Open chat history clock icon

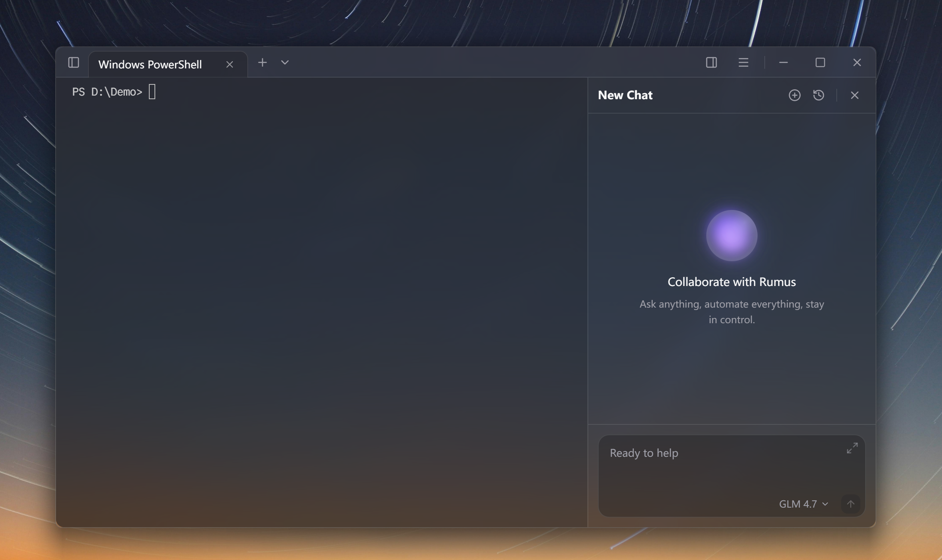tap(818, 95)
